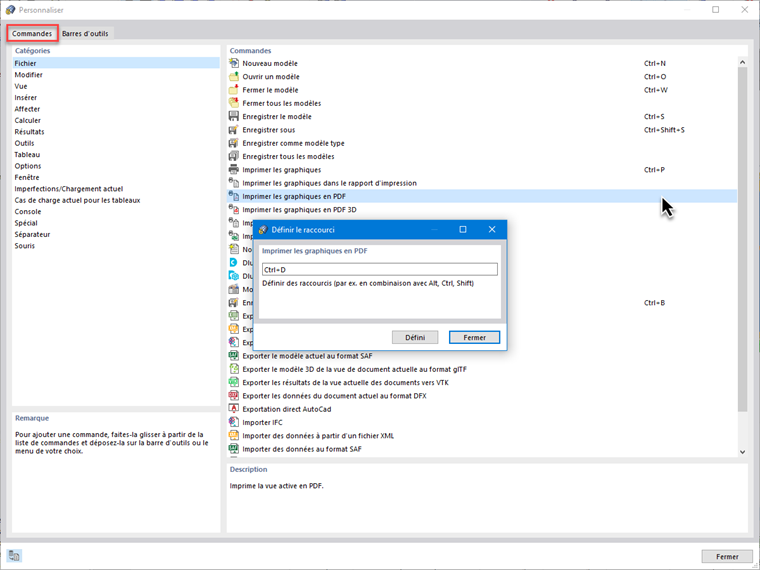Viewport: 760px width, 570px height.
Task: Click the Défini button in shortcut dialog
Action: pos(415,337)
